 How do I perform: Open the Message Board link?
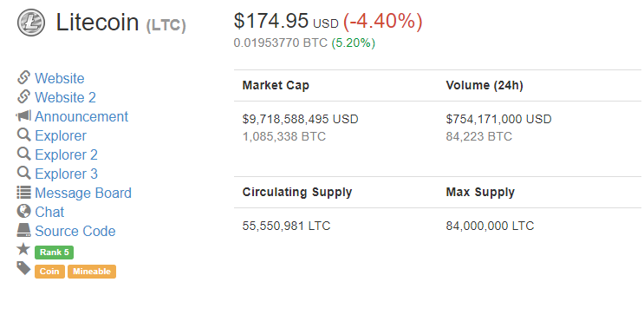[83, 193]
